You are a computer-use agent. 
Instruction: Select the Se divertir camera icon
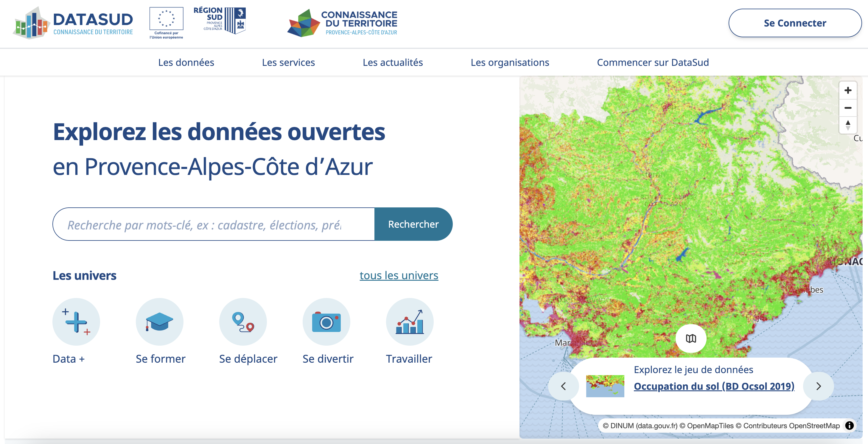tap(326, 321)
